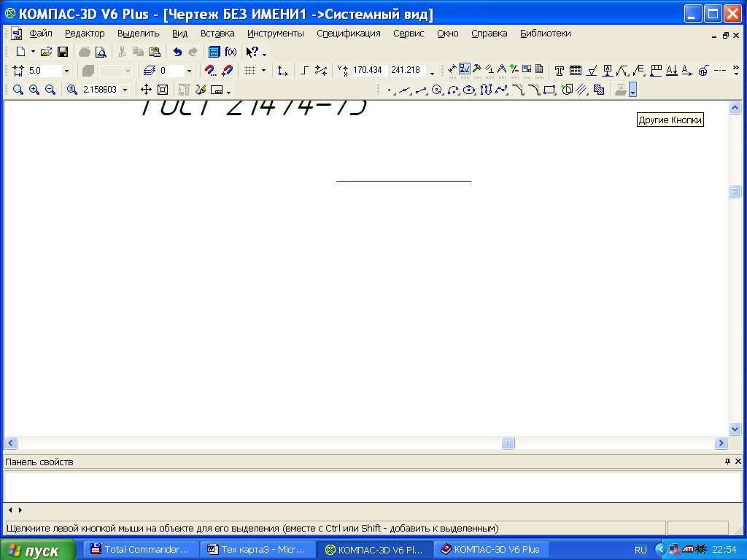
Task: Activate the context help pointer
Action: pyautogui.click(x=252, y=52)
